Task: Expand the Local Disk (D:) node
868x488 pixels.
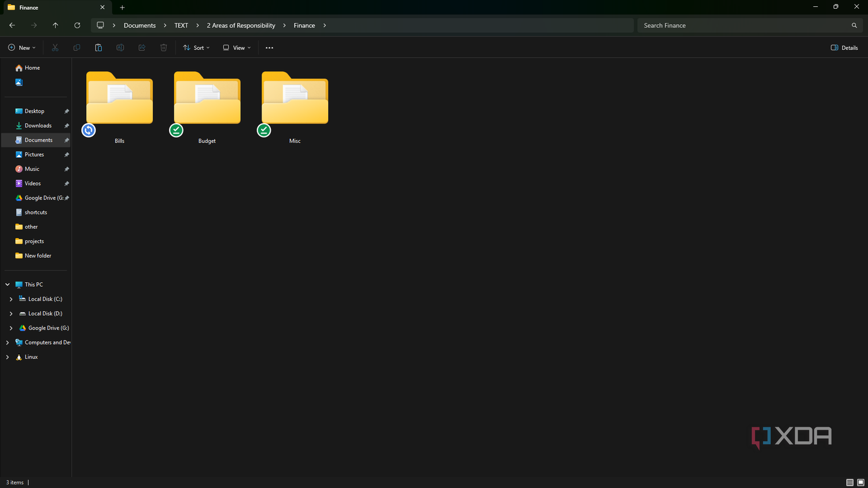Action: [x=11, y=313]
